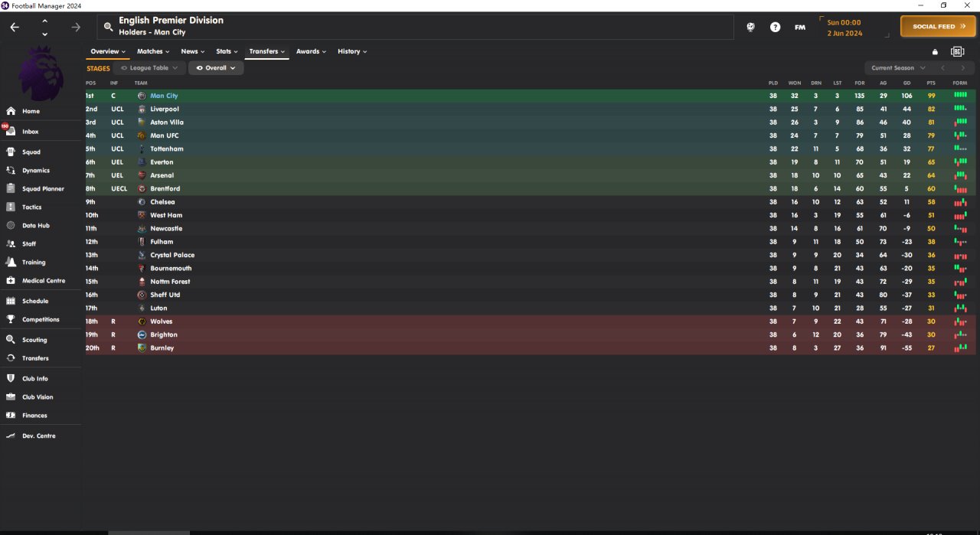Open Medical Centre from the sidebar
This screenshot has height=535, width=980.
coord(44,280)
